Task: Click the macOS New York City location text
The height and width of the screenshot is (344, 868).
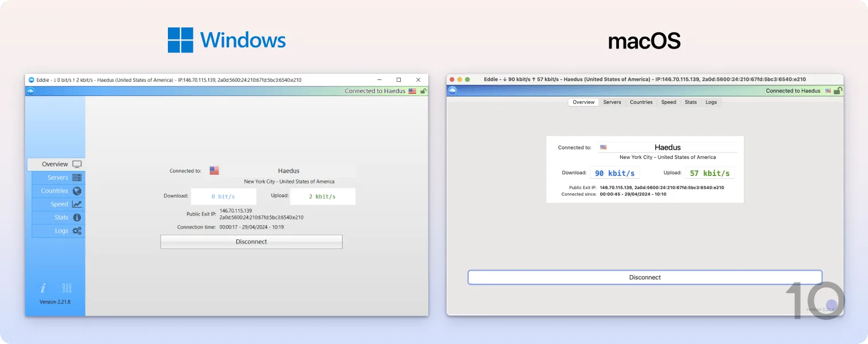Action: pos(668,157)
